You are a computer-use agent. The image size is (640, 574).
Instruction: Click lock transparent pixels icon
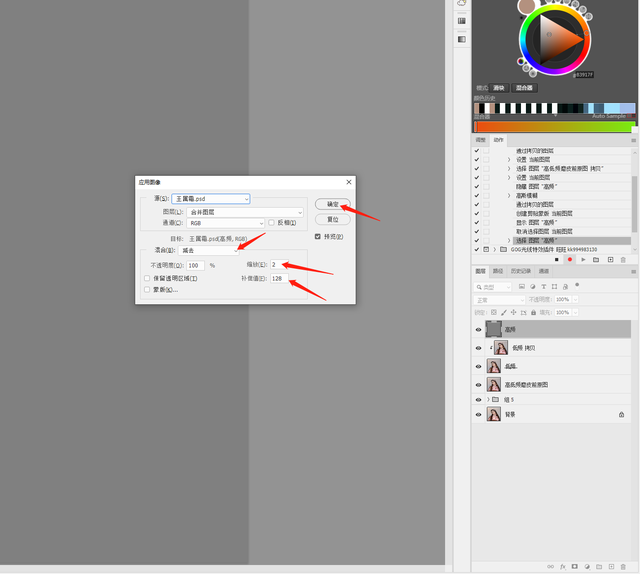click(493, 312)
